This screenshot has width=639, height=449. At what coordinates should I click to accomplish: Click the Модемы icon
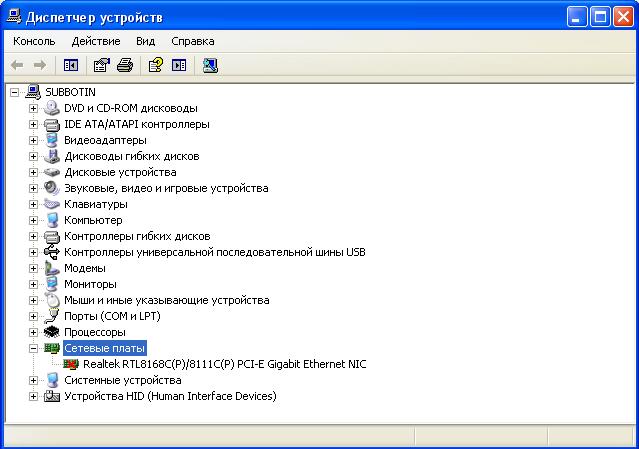[x=52, y=268]
